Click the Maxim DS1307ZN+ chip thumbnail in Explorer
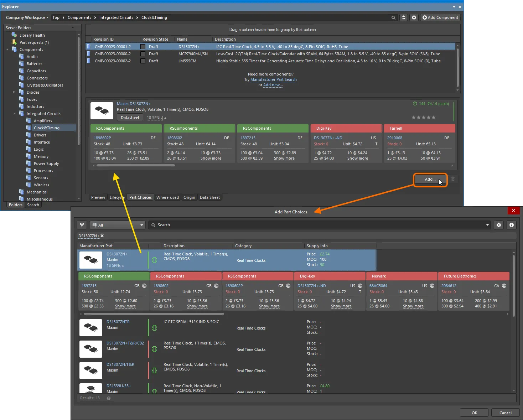Image resolution: width=523 pixels, height=420 pixels. 102,111
